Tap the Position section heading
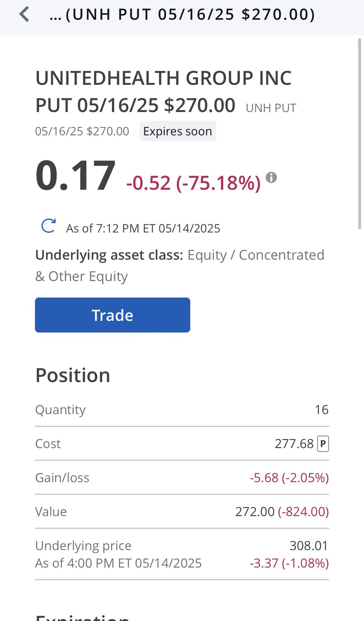The width and height of the screenshot is (364, 621). (73, 375)
